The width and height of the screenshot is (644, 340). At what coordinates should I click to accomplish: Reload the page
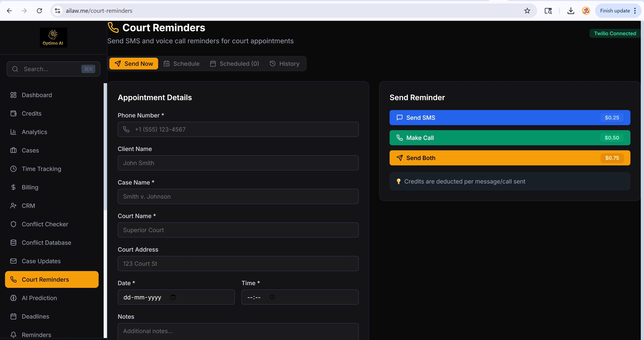40,11
